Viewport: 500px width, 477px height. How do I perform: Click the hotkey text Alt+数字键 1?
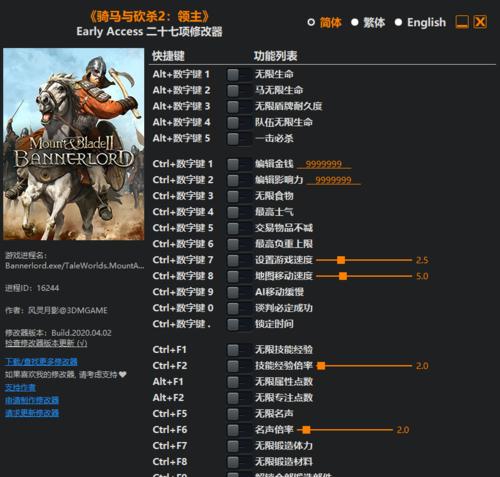point(181,74)
